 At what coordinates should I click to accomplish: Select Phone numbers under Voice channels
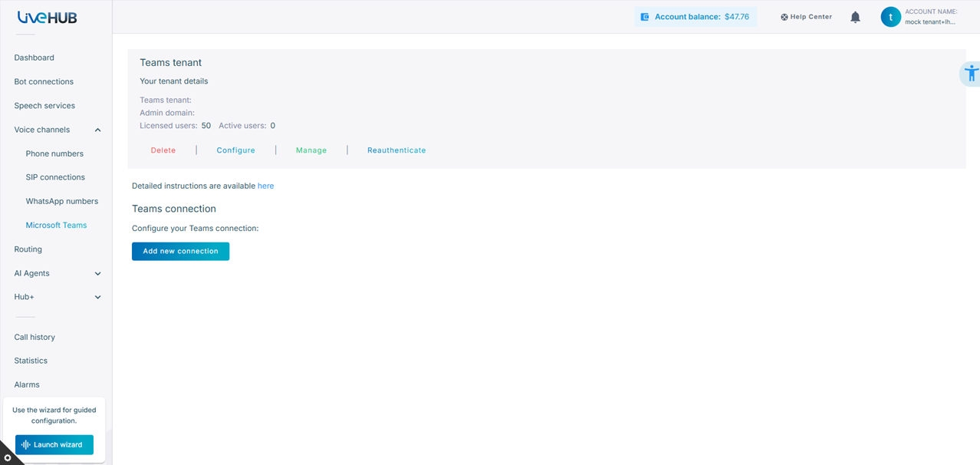click(54, 153)
